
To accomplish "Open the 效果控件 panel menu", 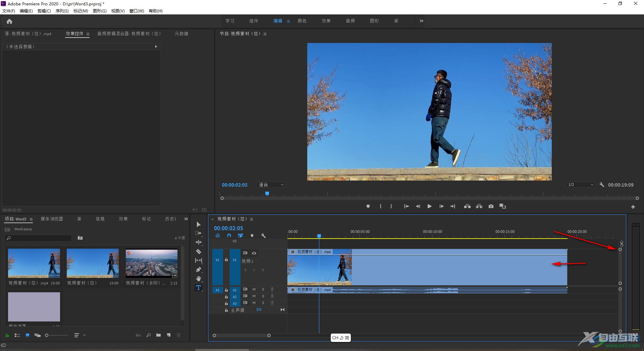I will (x=88, y=34).
